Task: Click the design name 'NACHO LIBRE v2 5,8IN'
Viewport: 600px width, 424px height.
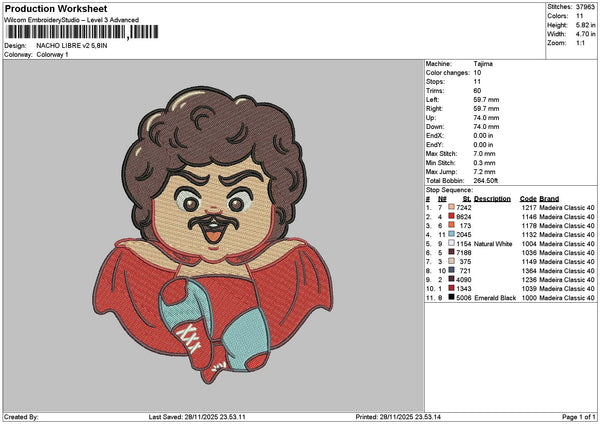Action: pos(72,46)
